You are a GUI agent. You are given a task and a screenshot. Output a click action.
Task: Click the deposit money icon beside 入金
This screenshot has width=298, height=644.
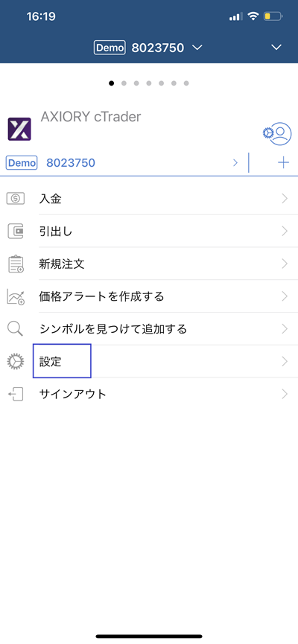pyautogui.click(x=16, y=199)
